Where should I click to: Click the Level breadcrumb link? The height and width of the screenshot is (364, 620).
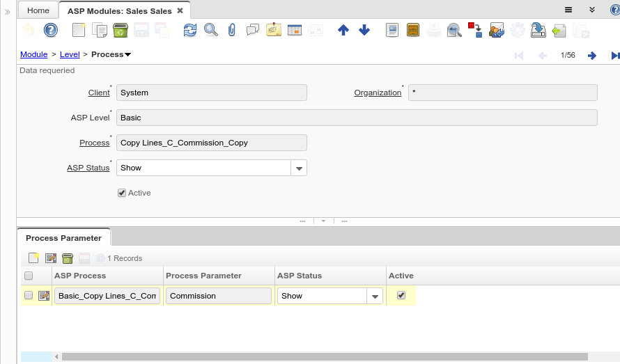point(70,54)
